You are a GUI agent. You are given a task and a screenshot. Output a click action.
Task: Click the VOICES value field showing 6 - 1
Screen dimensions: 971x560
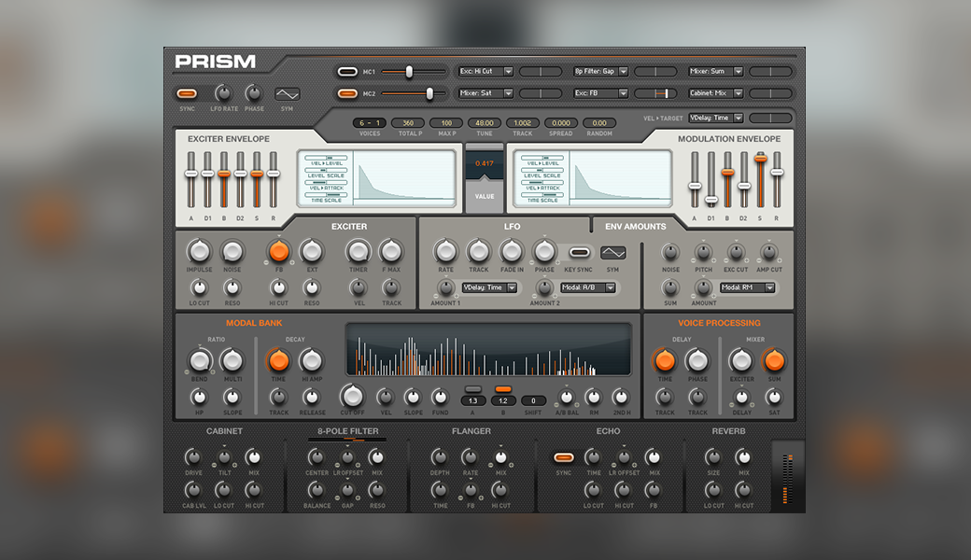click(x=370, y=123)
